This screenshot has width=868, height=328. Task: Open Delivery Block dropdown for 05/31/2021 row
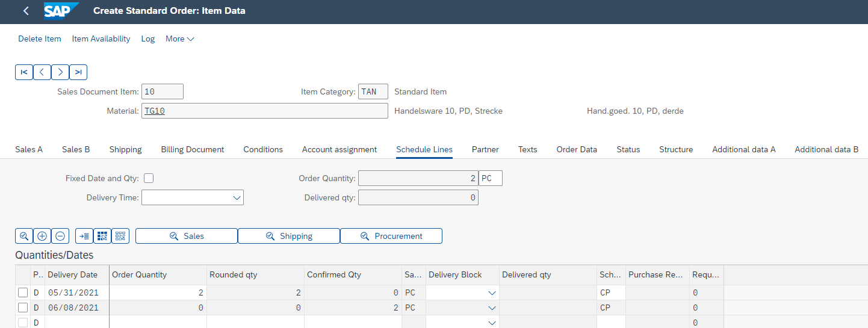pos(492,292)
